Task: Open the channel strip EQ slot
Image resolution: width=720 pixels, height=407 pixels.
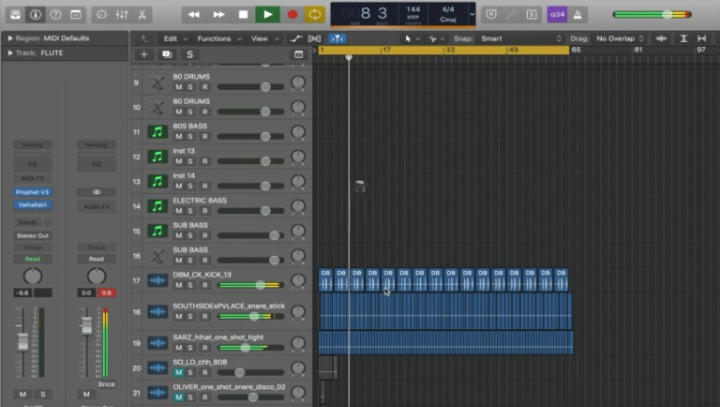Action: (32, 164)
